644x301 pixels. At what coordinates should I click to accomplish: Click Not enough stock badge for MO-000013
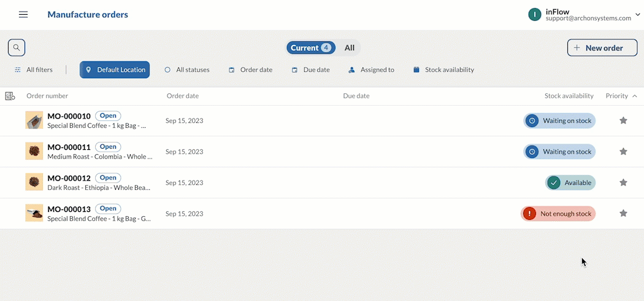(558, 214)
